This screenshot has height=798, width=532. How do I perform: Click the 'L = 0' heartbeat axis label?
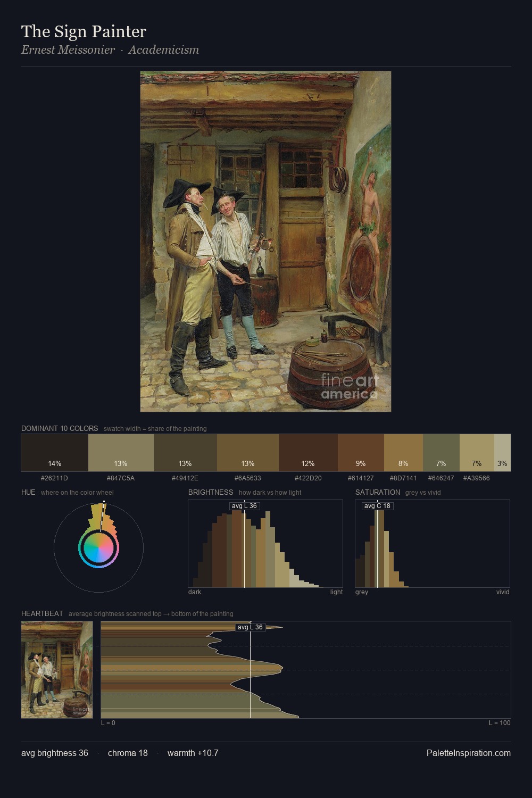[108, 723]
